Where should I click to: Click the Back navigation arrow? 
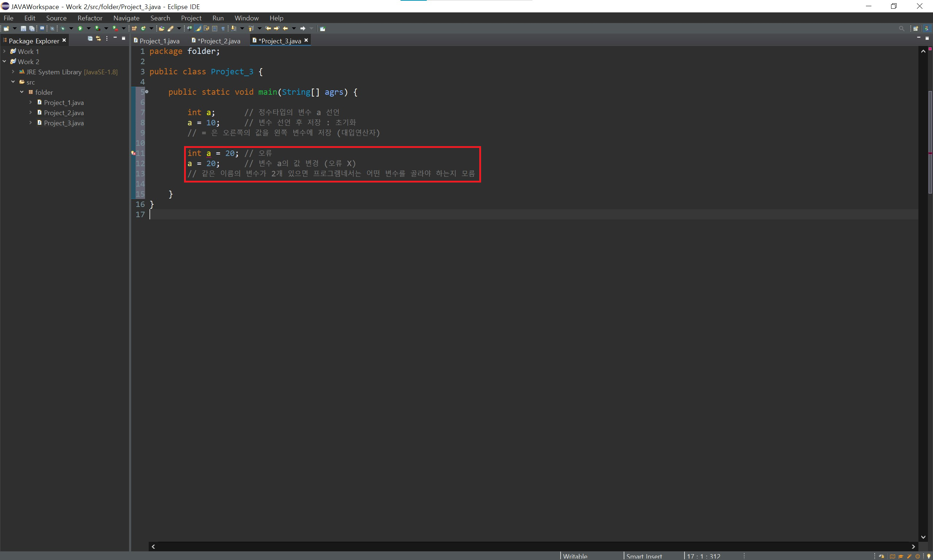285,28
